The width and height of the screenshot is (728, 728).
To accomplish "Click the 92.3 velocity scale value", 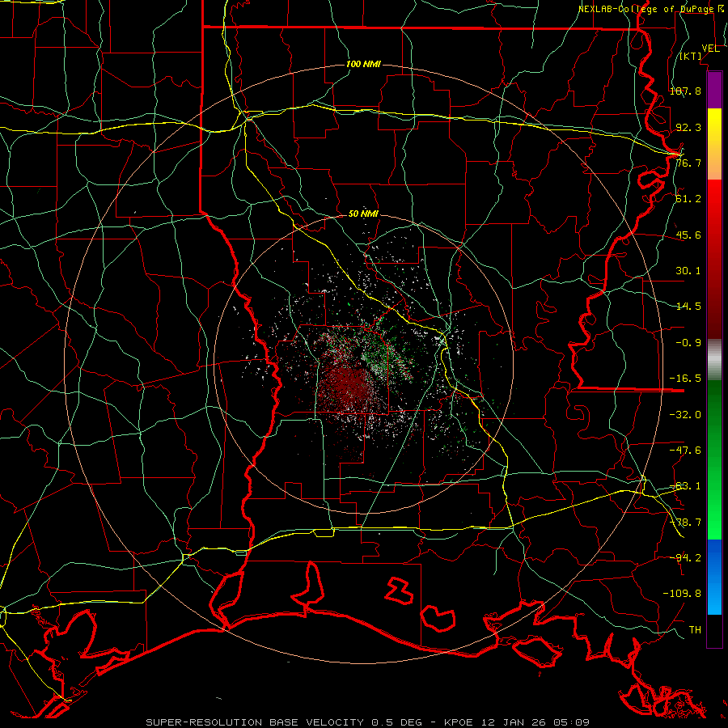I will [688, 127].
